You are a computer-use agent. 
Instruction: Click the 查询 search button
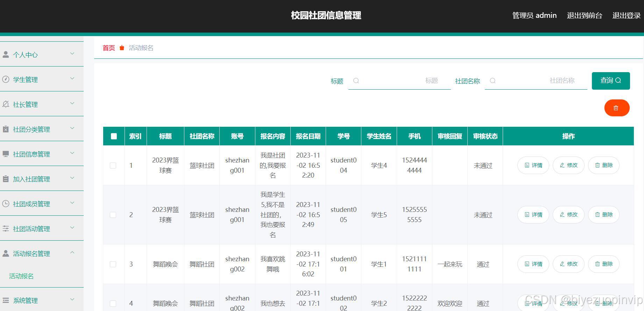tap(611, 81)
